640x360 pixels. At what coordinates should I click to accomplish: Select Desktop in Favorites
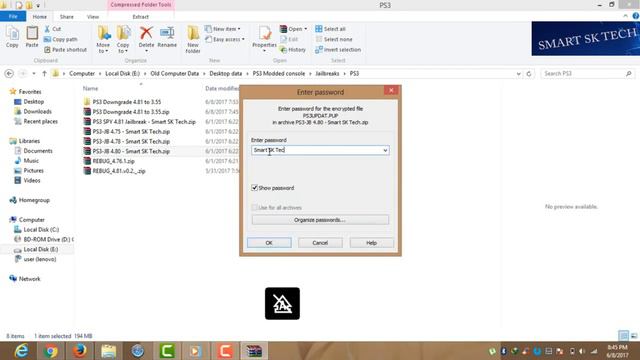[33, 102]
